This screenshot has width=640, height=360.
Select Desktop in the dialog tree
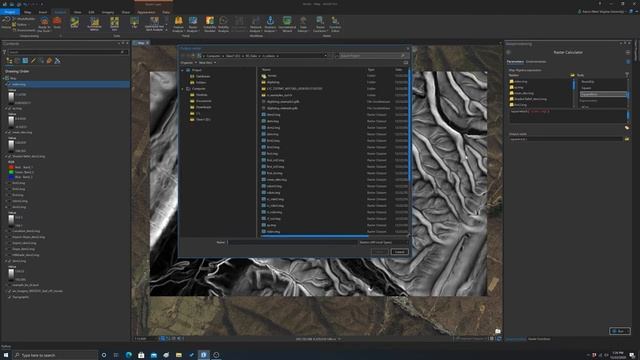pos(201,95)
